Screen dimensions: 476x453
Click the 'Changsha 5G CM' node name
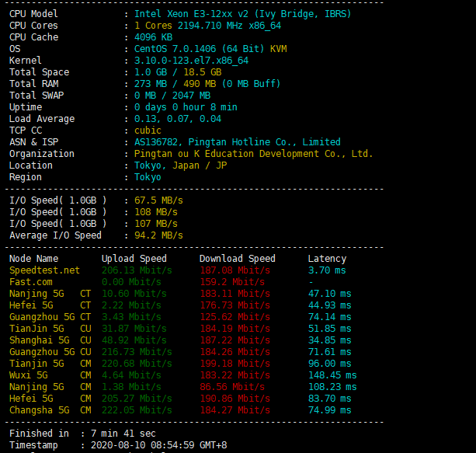pos(50,410)
